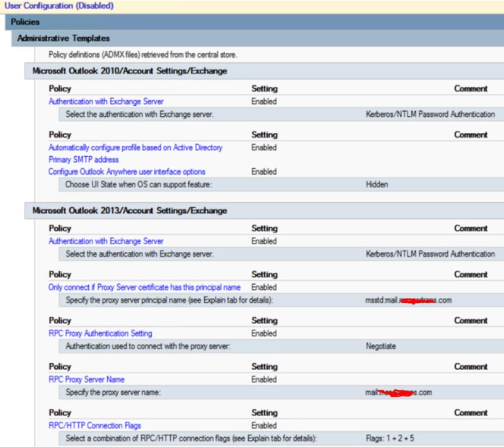Select 'Select a combination of RPC/HTTP connection flags' text
504x447 pixels.
(x=192, y=438)
